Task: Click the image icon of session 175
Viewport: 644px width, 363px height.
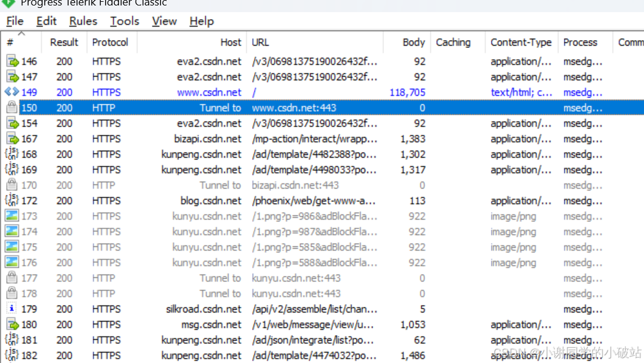Action: pyautogui.click(x=12, y=247)
